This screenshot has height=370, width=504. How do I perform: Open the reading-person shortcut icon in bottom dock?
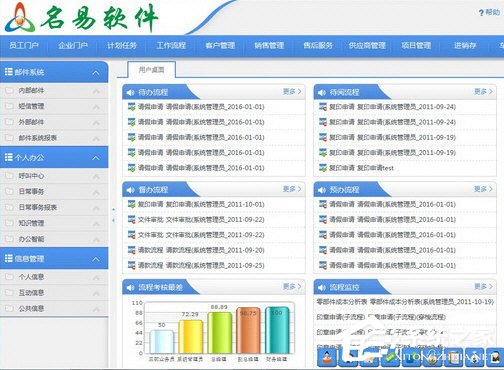(x=327, y=358)
